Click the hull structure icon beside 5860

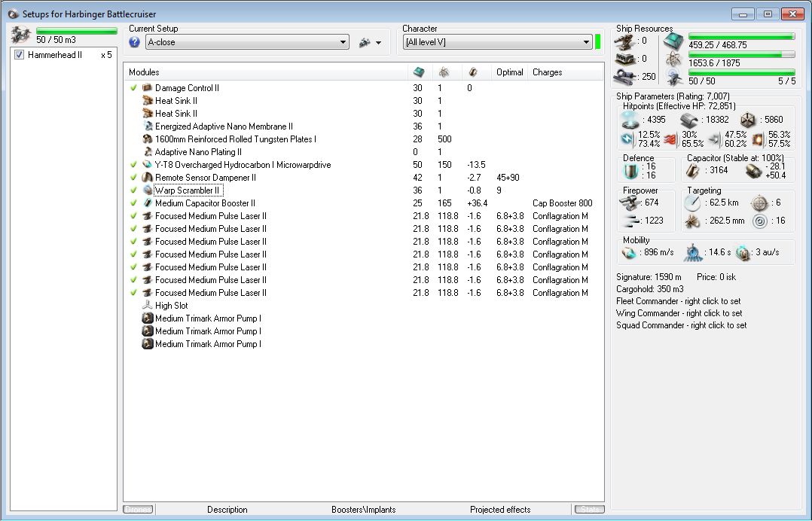click(748, 120)
